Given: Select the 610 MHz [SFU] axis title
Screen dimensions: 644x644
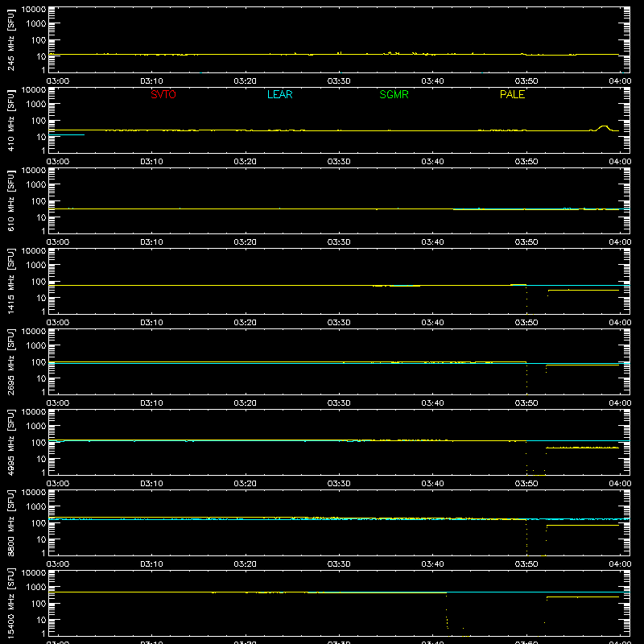Looking at the screenshot, I should click(x=10, y=200).
